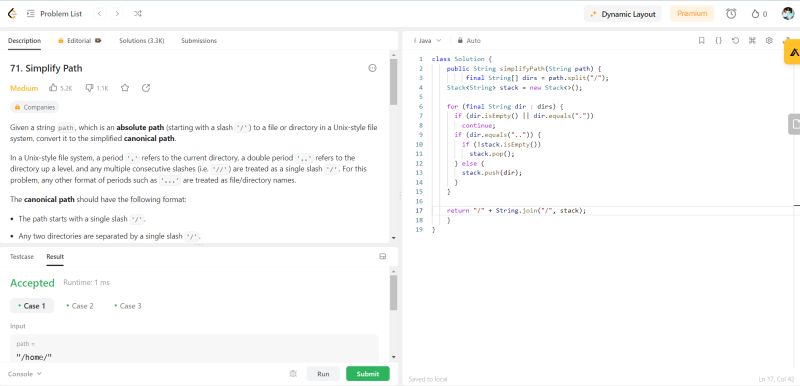Click the description panel scrollbar thumb
The height and width of the screenshot is (386, 800).
click(x=393, y=82)
